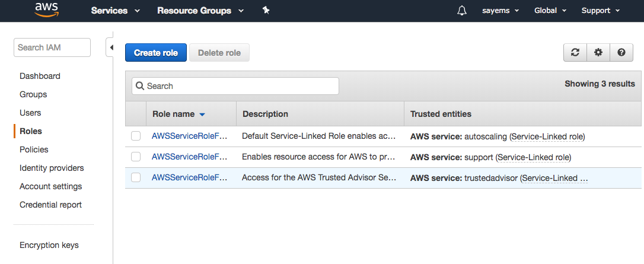Click 'Enables resource access for AWS to pr…' description
Image resolution: width=644 pixels, height=264 pixels.
click(318, 157)
